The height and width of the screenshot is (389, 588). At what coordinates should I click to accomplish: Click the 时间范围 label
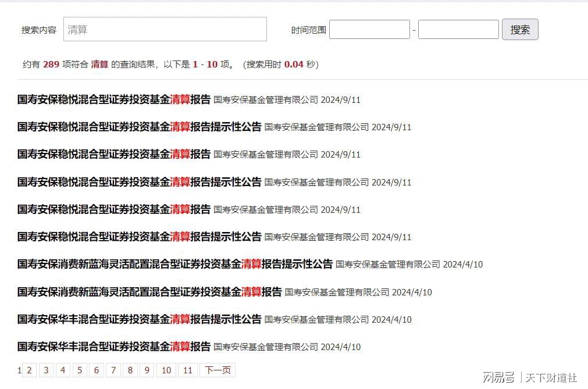point(309,30)
